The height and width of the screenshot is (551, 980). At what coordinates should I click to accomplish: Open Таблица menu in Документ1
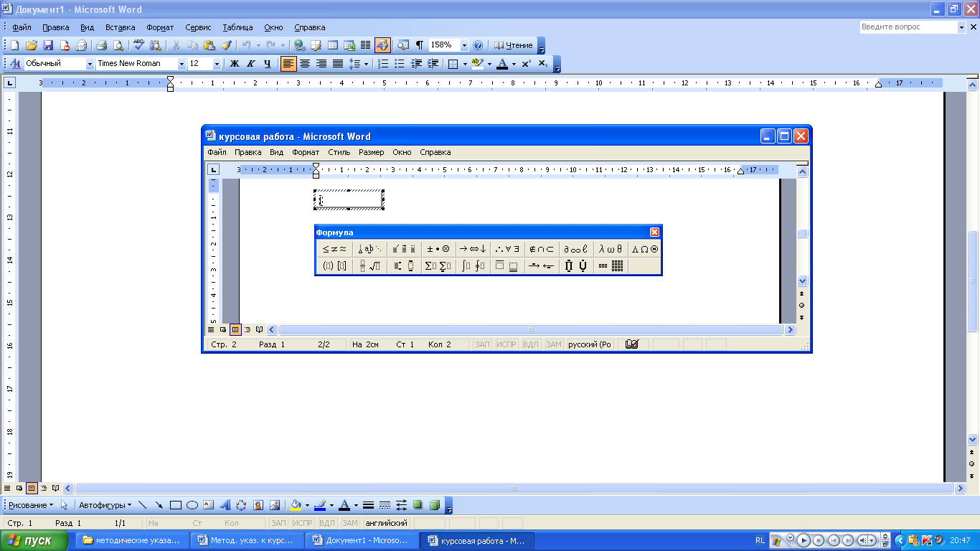click(x=237, y=27)
